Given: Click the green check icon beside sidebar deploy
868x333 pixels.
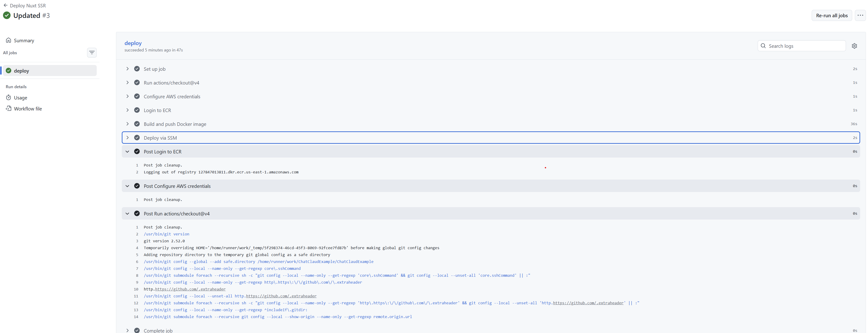Looking at the screenshot, I should 9,71.
